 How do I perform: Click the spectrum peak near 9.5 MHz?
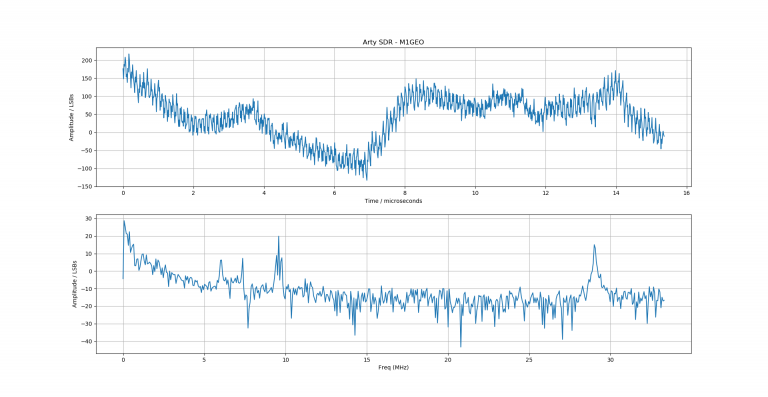[279, 237]
